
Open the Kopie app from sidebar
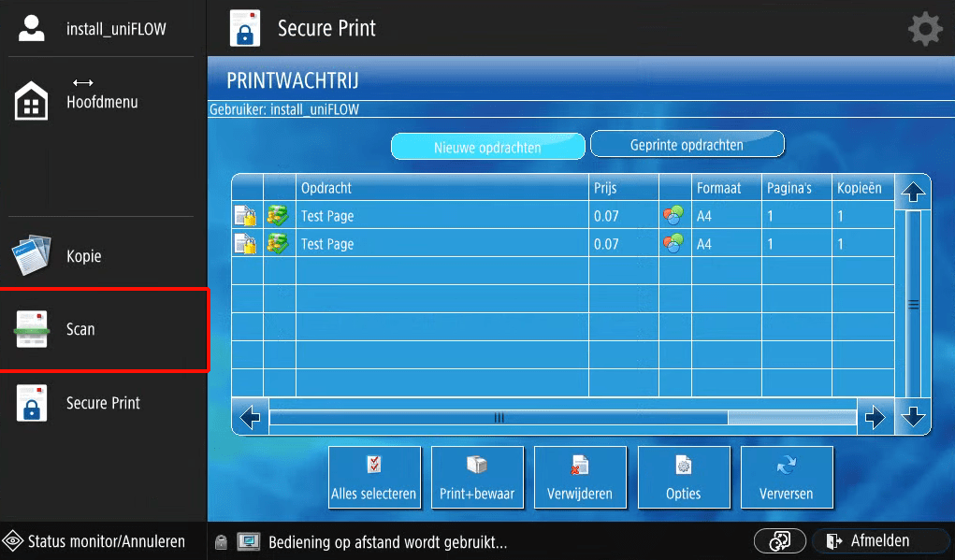(x=31, y=255)
